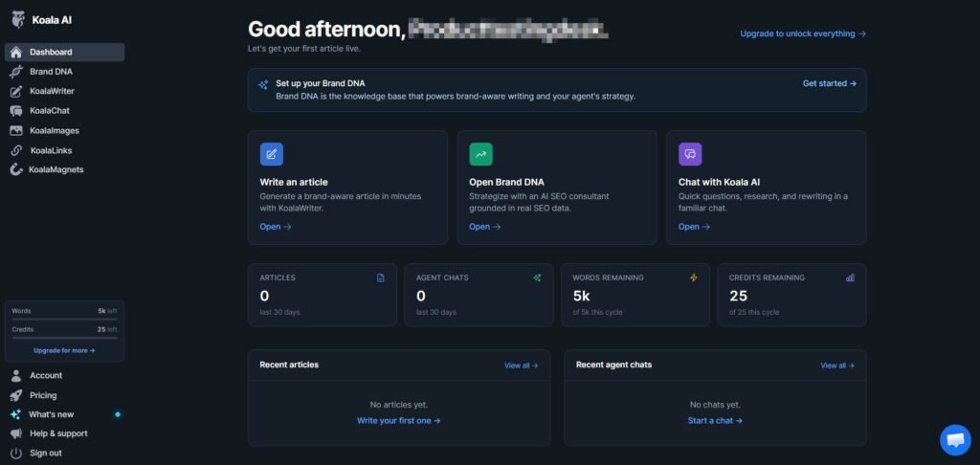Click the document icon in Articles card
Image resolution: width=980 pixels, height=465 pixels.
pyautogui.click(x=381, y=278)
